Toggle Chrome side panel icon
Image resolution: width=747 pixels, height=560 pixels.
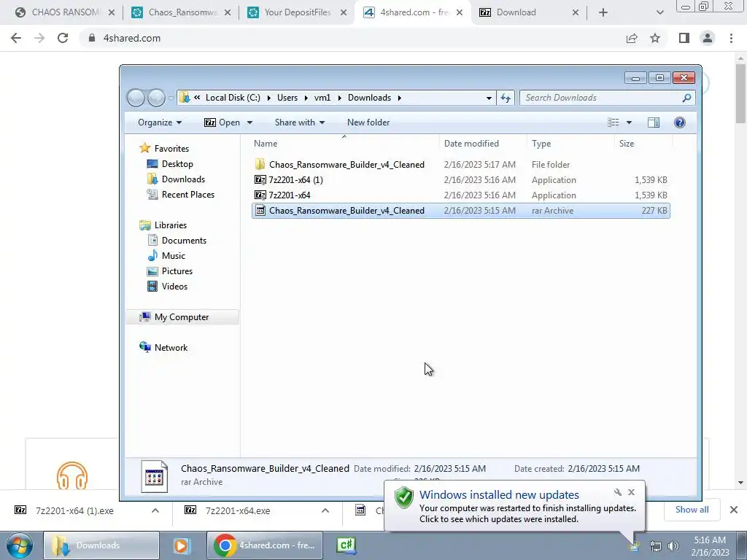(x=684, y=38)
